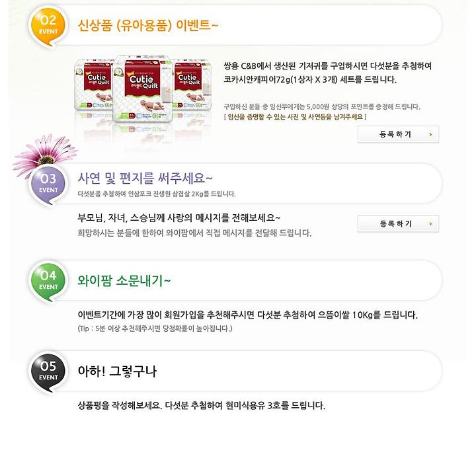The height and width of the screenshot is (466, 476).
Task: Click arrow on baby products 등록하기 button
Action: pyautogui.click(x=430, y=134)
